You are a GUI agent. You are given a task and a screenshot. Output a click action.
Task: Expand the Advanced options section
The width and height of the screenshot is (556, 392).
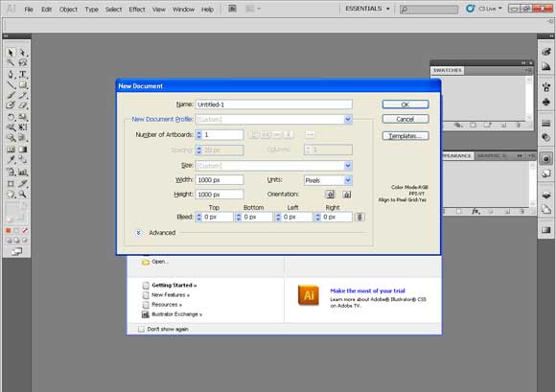point(138,233)
